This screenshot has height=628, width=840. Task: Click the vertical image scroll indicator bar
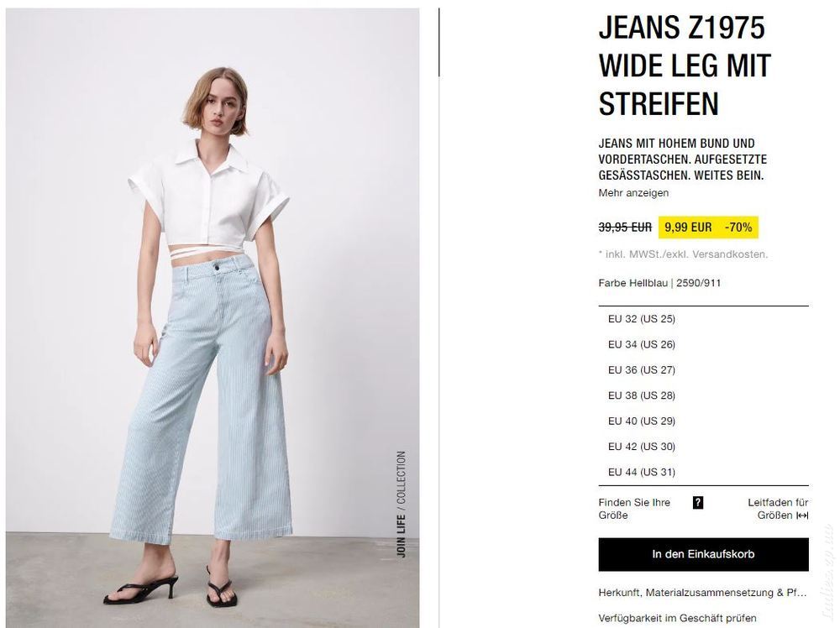click(x=438, y=42)
